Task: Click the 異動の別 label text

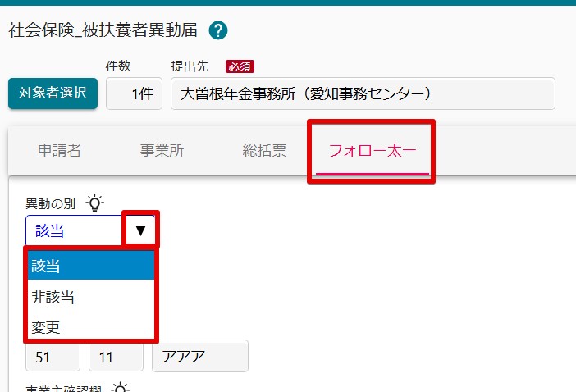Action: pos(51,203)
